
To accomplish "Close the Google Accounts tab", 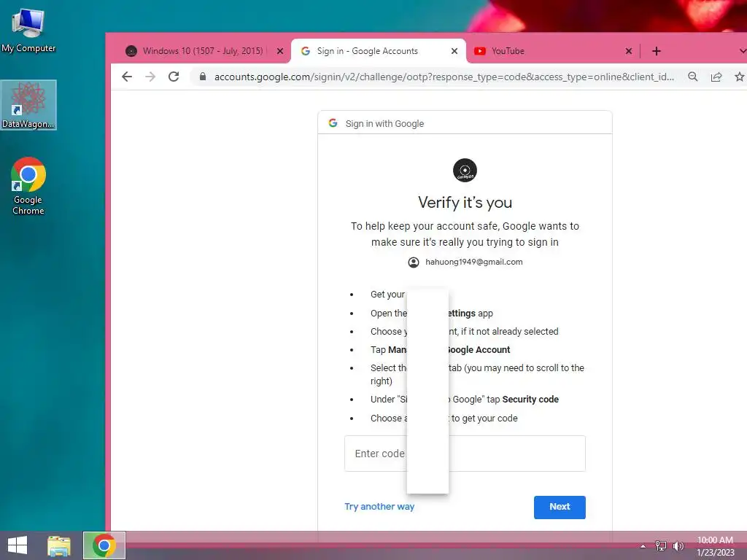I will (454, 51).
